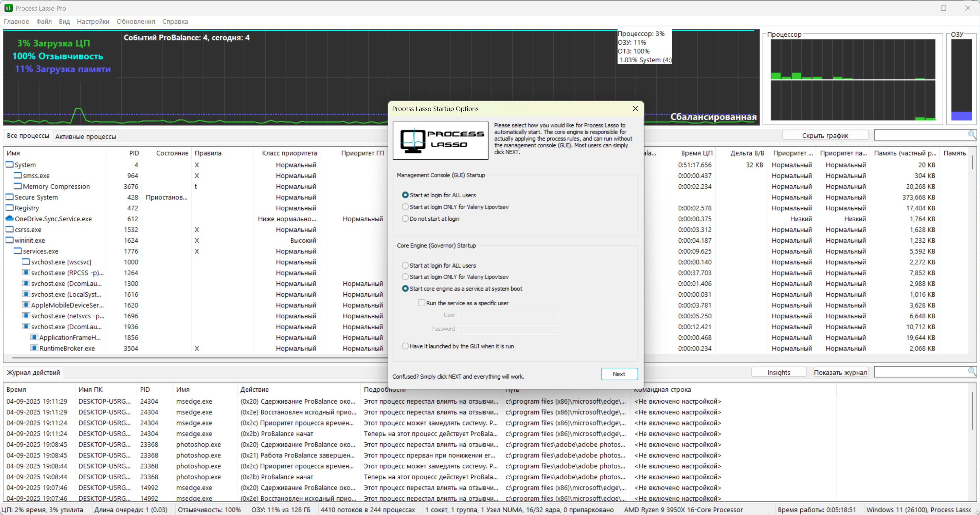This screenshot has width=980, height=515.
Task: Click the Показать журнал button
Action: point(840,372)
